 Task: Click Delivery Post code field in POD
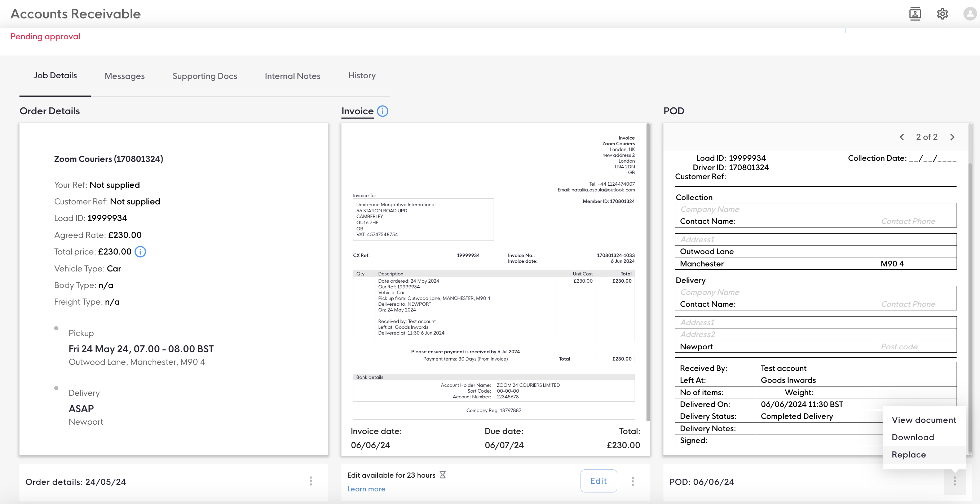click(x=916, y=346)
